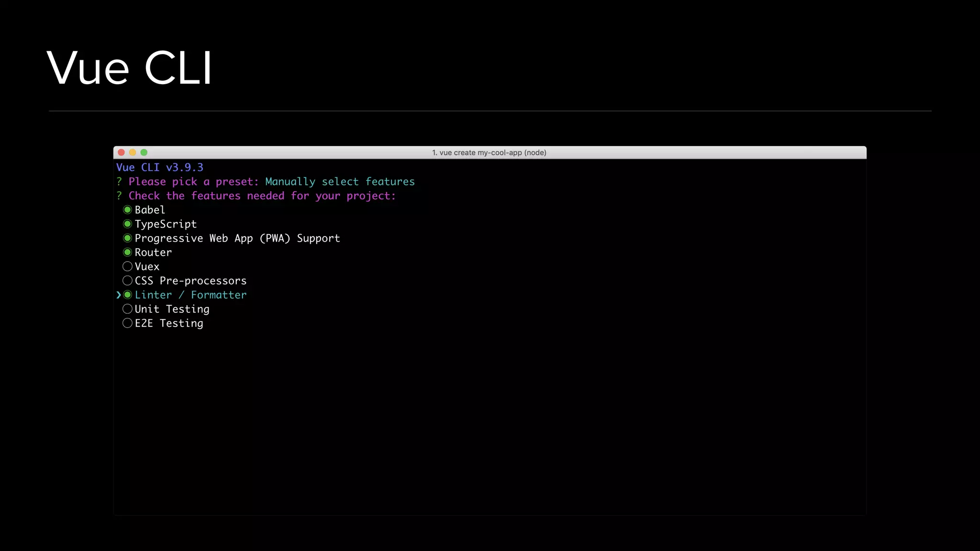This screenshot has height=551, width=980.
Task: Click 'Please pick a preset:' prompt text
Action: pyautogui.click(x=193, y=182)
